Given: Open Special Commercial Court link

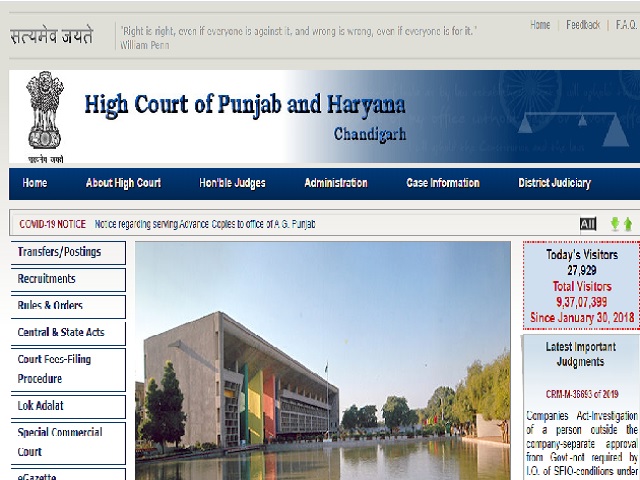Looking at the screenshot, I should pos(68,442).
